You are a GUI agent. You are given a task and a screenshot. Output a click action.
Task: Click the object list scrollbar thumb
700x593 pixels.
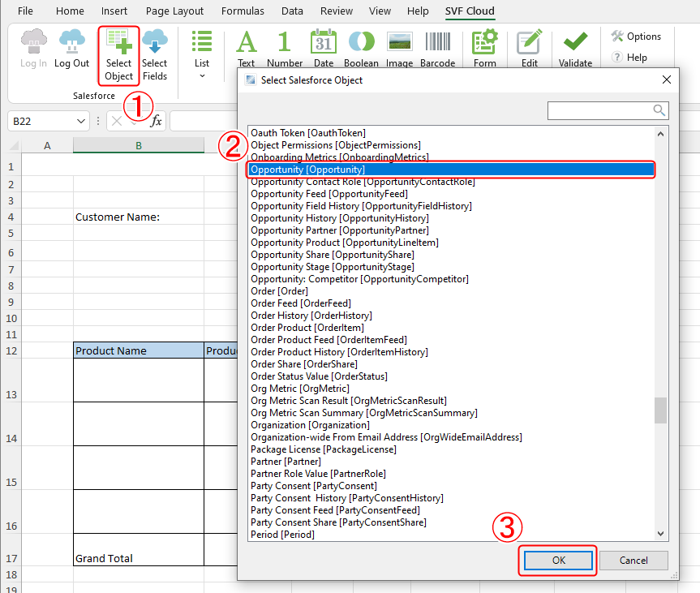[661, 410]
